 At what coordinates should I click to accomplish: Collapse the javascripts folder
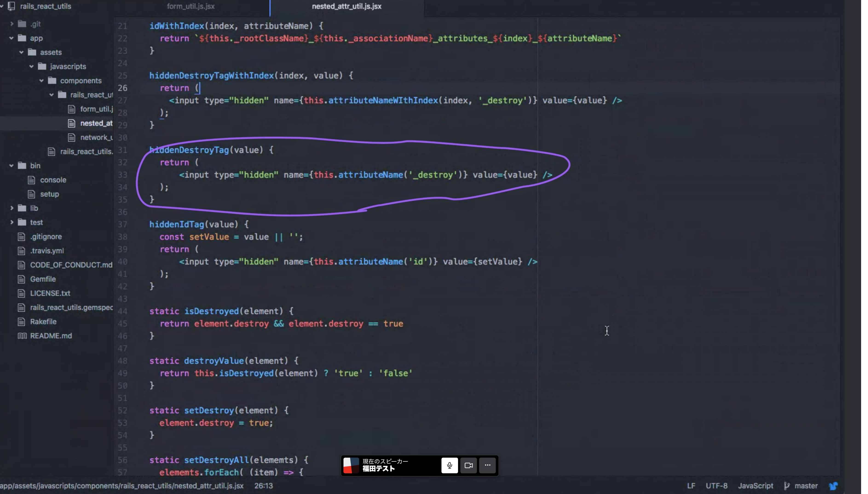[32, 66]
